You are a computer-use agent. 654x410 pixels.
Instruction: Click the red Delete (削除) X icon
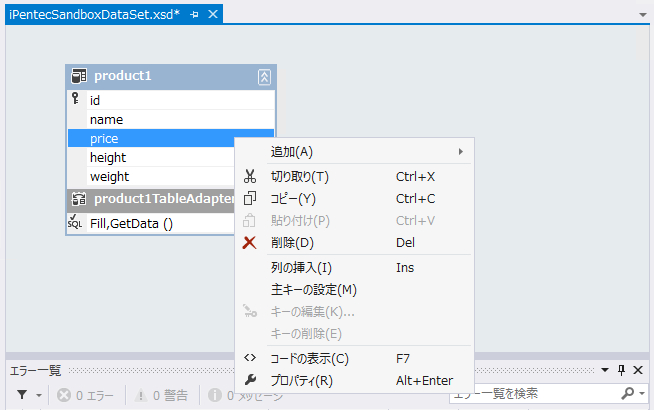[x=250, y=242]
